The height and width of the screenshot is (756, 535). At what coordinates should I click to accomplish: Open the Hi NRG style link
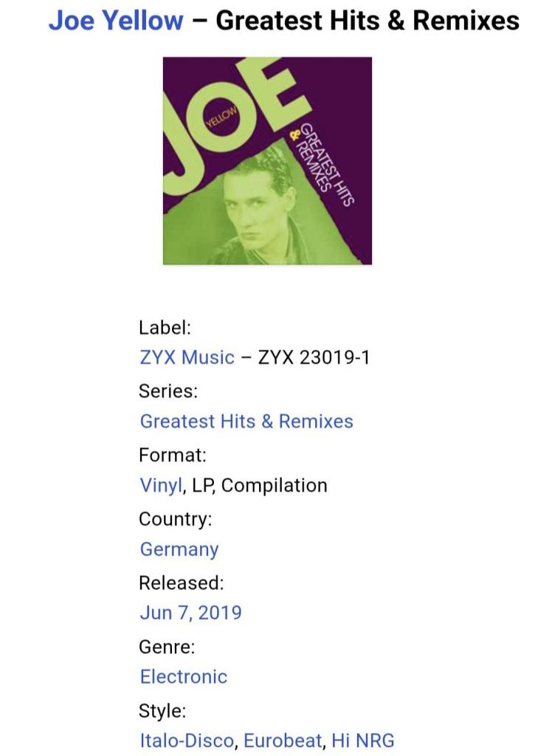pyautogui.click(x=363, y=740)
